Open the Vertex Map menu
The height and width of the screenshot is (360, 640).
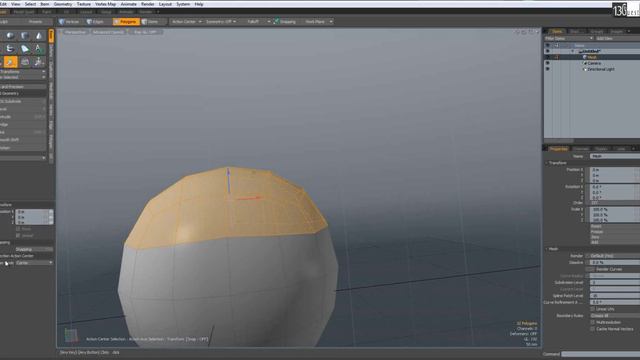coord(105,4)
